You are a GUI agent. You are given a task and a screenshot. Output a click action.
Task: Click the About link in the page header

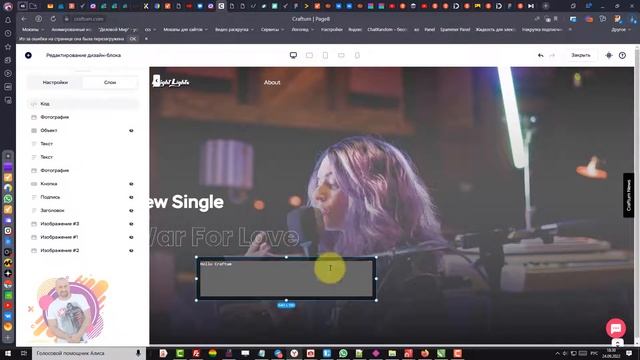pos(272,82)
